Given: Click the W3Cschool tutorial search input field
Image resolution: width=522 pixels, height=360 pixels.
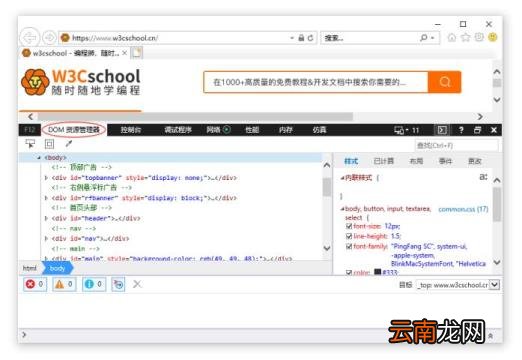Looking at the screenshot, I should pyautogui.click(x=316, y=82).
